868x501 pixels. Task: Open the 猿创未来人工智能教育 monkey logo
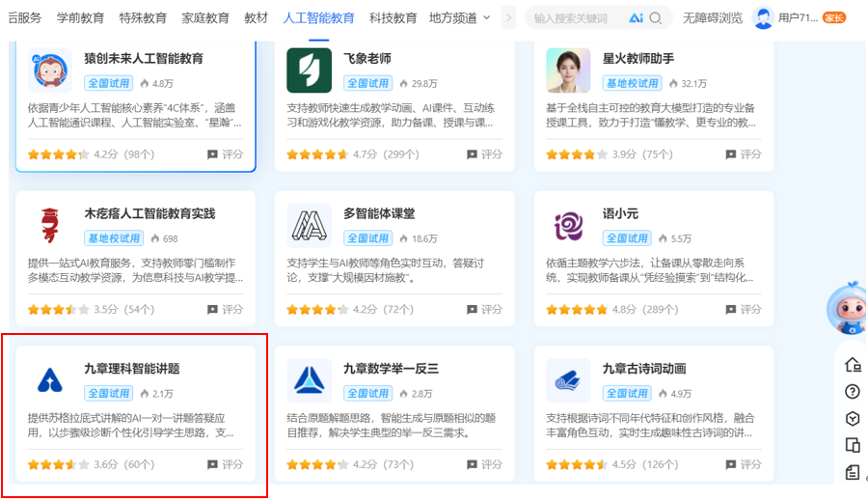pyautogui.click(x=50, y=70)
